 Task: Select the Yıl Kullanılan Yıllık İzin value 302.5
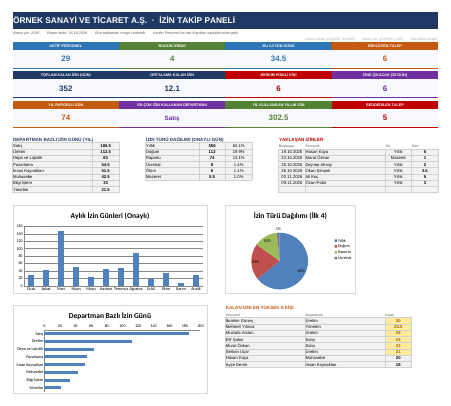point(278,117)
